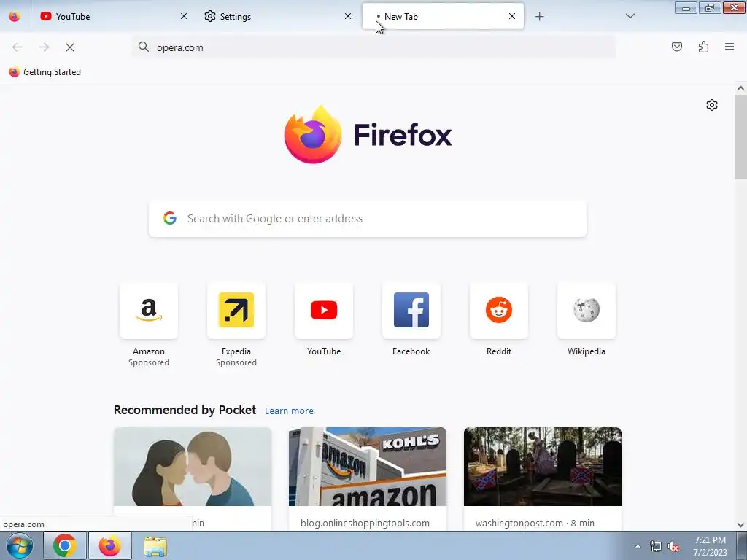
Task: Select the New Tab tab
Action: (443, 16)
